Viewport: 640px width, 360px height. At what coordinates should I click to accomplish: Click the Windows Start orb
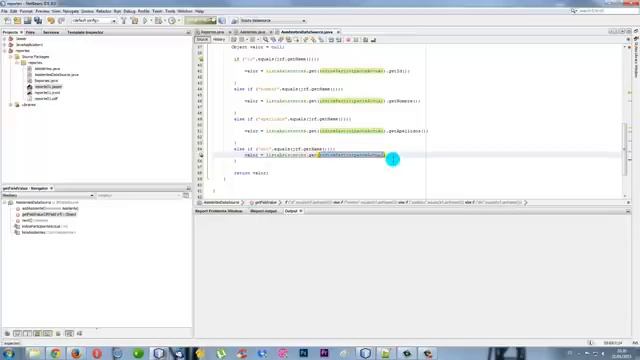(x=9, y=353)
